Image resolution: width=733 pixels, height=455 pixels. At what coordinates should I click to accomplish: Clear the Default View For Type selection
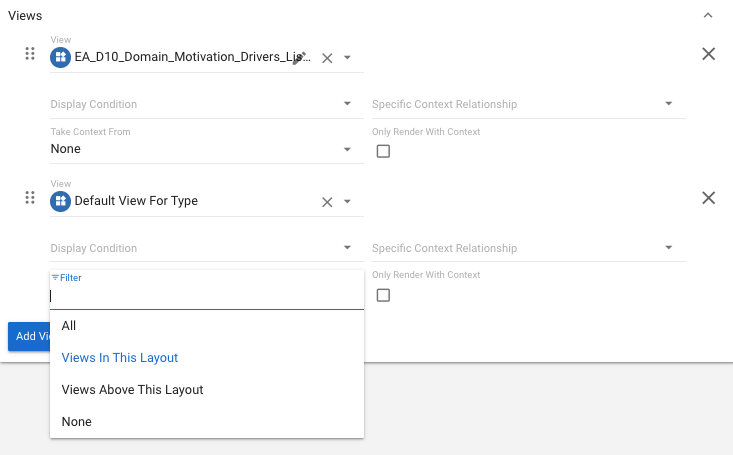326,202
